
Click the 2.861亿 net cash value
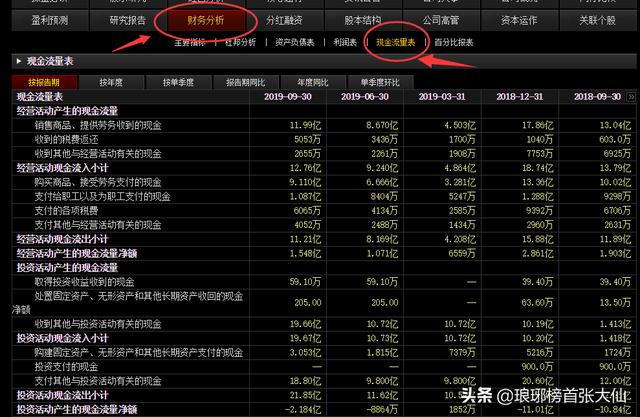[538, 254]
